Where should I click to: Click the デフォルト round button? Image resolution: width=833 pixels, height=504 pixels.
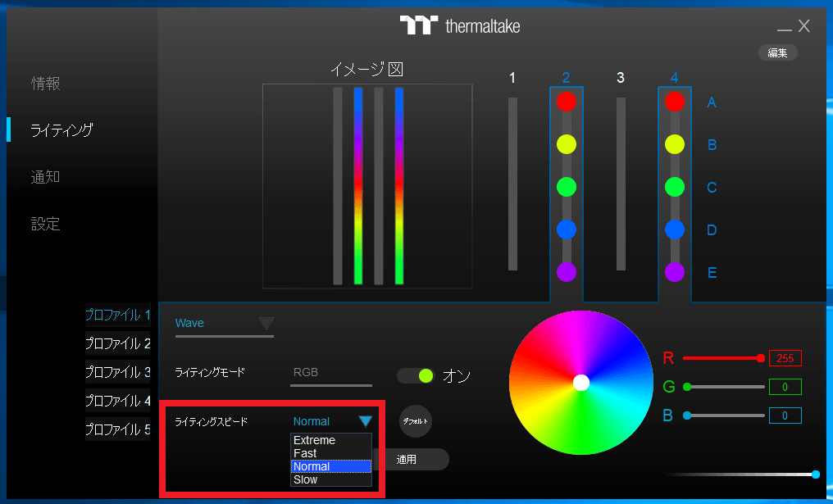[x=416, y=421]
